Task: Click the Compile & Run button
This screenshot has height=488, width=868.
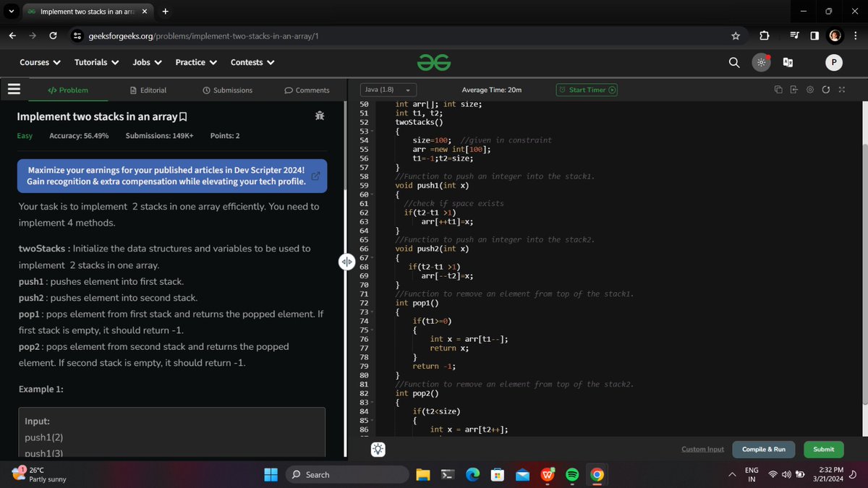Action: click(x=764, y=449)
